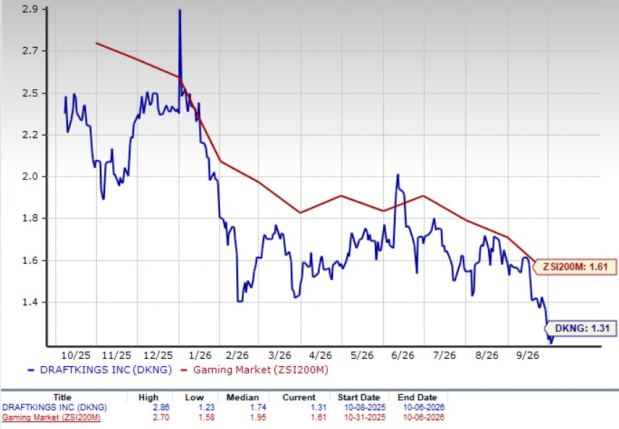Click the 12/25 x-axis label
The image size is (619, 429).
pos(158,356)
